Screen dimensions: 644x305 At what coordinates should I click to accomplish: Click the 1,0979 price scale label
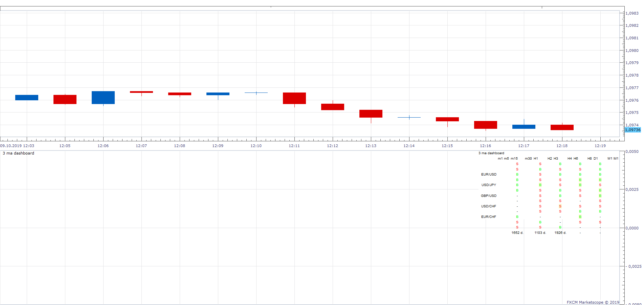632,63
